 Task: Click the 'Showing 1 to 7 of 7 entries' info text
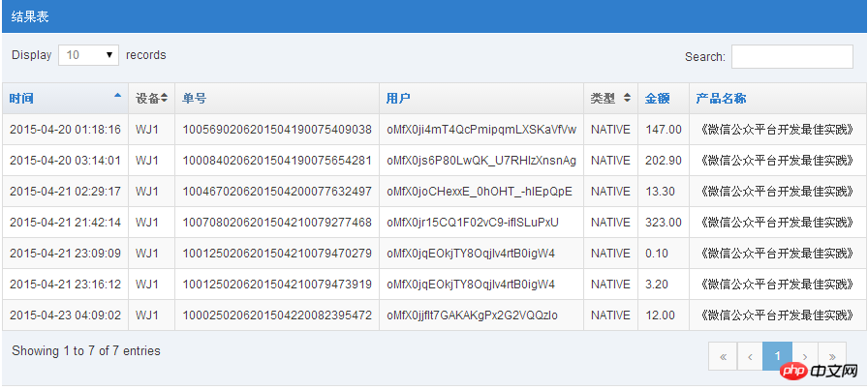pyautogui.click(x=86, y=350)
